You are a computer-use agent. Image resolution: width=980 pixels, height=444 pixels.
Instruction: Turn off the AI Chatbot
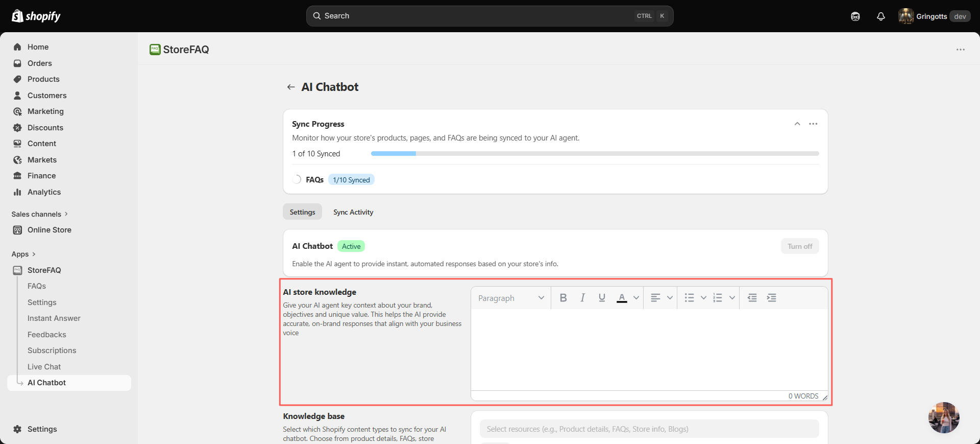point(800,246)
